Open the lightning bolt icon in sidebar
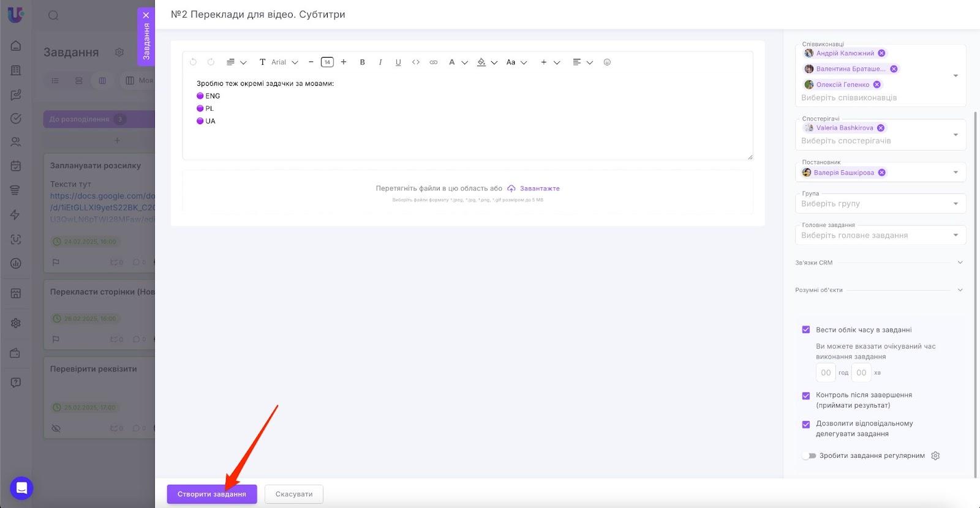Image resolution: width=980 pixels, height=508 pixels. pos(16,215)
